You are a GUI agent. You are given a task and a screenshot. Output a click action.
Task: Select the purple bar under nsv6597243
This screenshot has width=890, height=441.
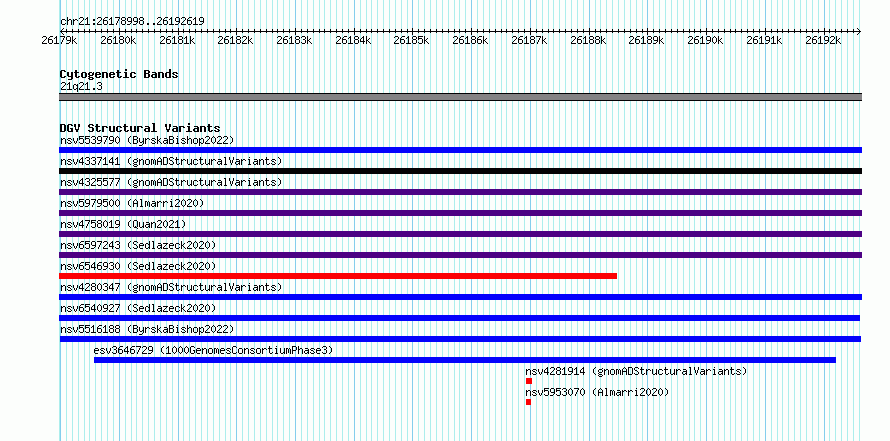coord(460,255)
